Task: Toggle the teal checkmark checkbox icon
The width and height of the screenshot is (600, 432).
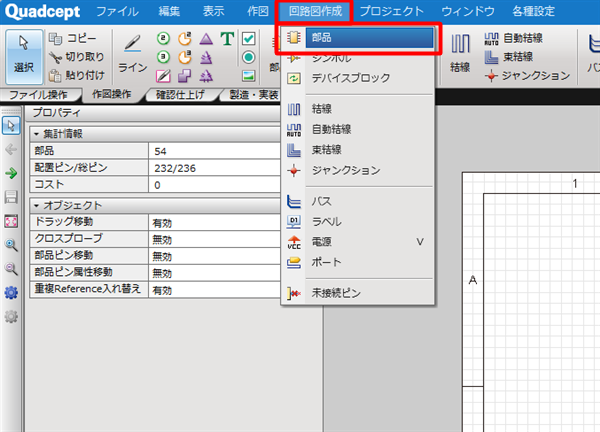Action: 249,38
